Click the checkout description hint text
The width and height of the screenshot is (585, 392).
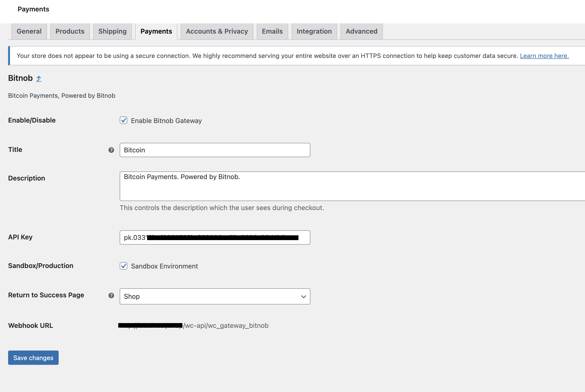coord(222,208)
